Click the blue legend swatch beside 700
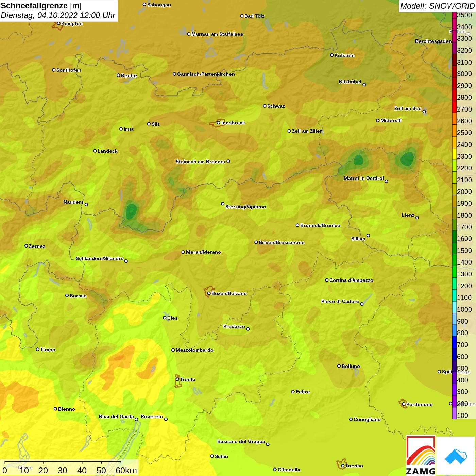The image size is (476, 476). point(454,342)
